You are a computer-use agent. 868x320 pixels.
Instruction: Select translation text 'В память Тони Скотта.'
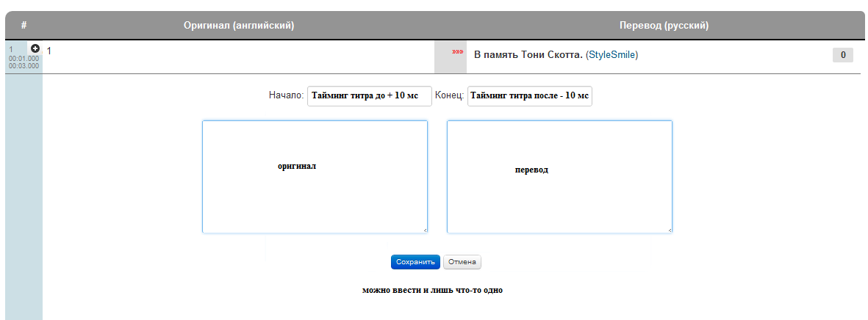tap(528, 55)
